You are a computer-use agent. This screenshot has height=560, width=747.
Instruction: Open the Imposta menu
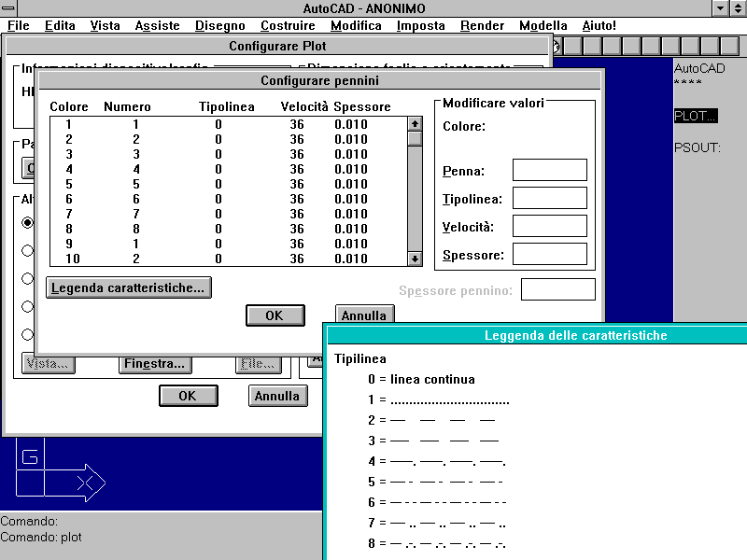point(421,26)
